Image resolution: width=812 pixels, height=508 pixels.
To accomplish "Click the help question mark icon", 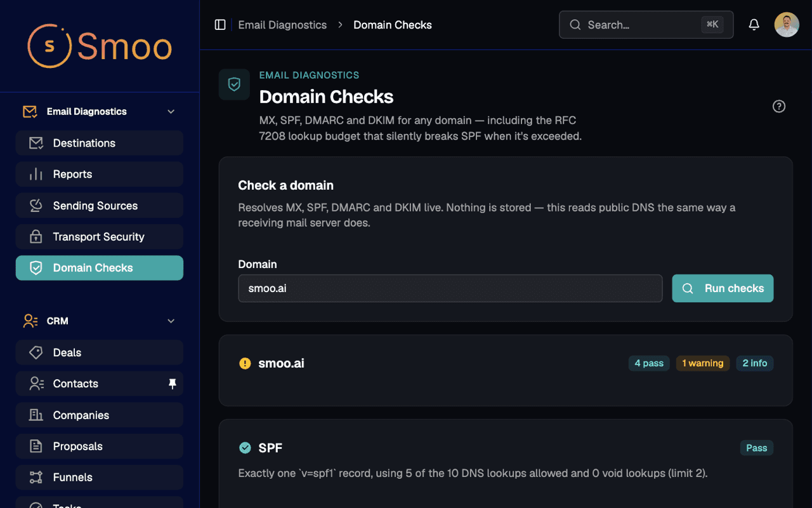I will click(x=779, y=106).
